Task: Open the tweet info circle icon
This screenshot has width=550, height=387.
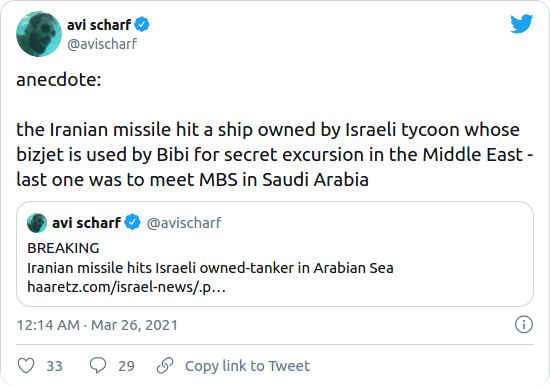Action: click(x=524, y=325)
